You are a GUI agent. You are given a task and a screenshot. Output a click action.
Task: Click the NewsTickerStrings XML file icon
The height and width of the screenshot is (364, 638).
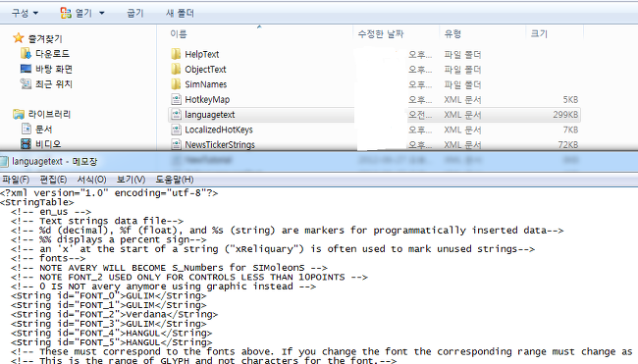(x=176, y=144)
